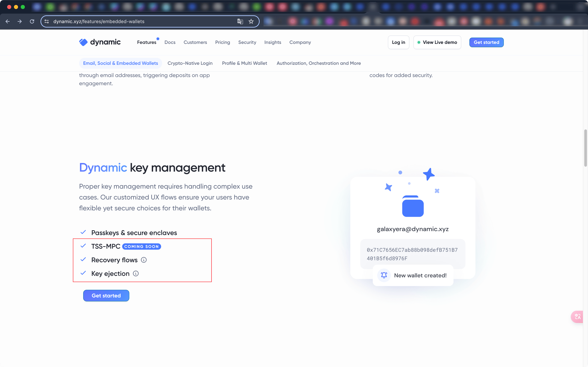Open site information icon in address bar

47,22
